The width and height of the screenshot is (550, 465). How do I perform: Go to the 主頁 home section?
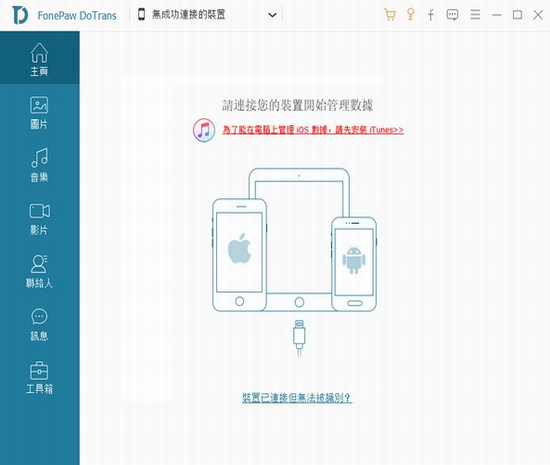[39, 59]
